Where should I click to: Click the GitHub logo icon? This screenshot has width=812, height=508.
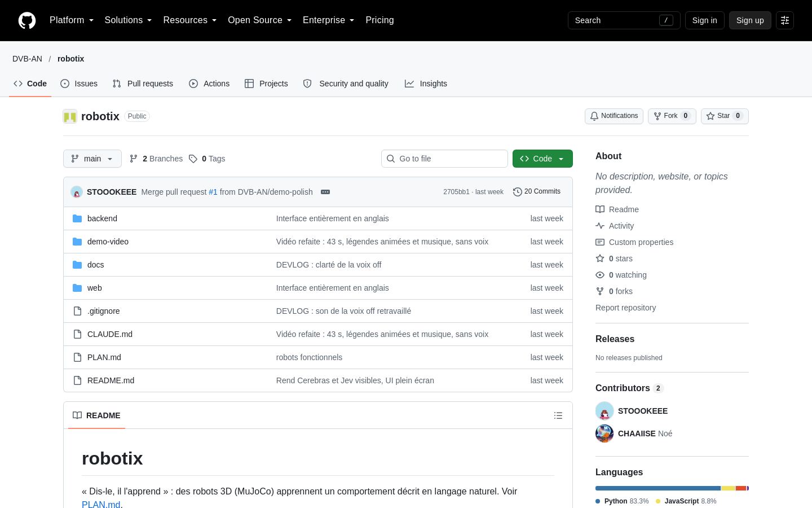tap(27, 20)
